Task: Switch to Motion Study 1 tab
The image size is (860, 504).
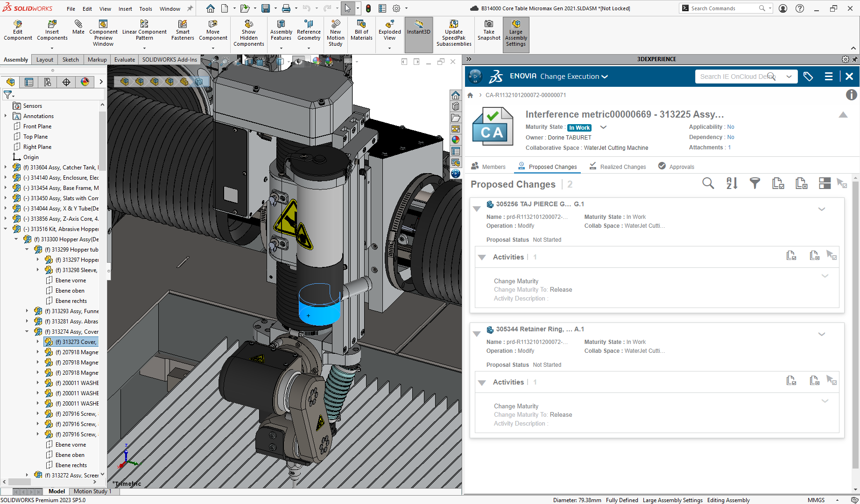Action: [x=92, y=491]
